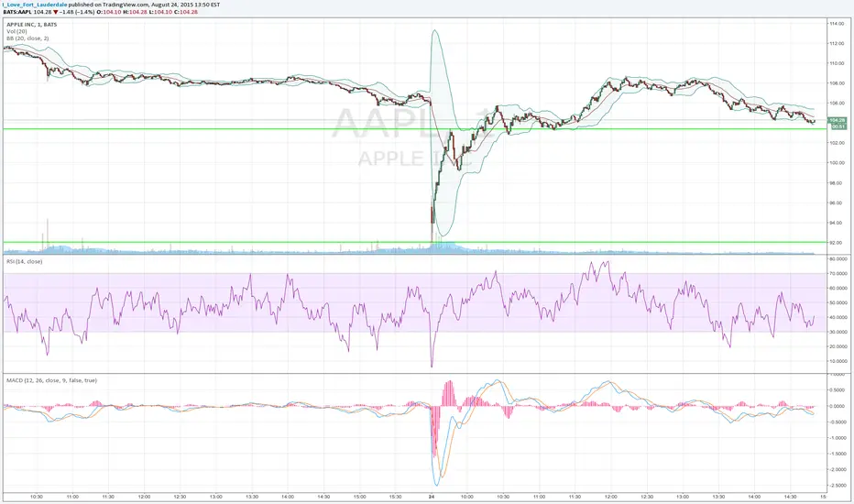Click the TradingView.com text in the header
This screenshot has height=504, width=854.
pyautogui.click(x=126, y=5)
